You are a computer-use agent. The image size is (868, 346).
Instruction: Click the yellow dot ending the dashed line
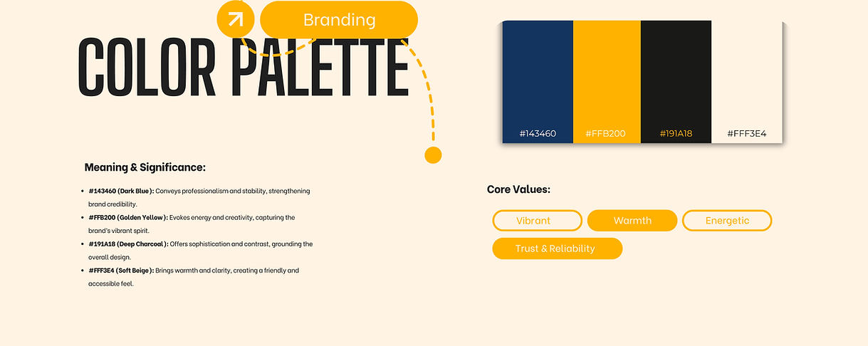coord(433,155)
